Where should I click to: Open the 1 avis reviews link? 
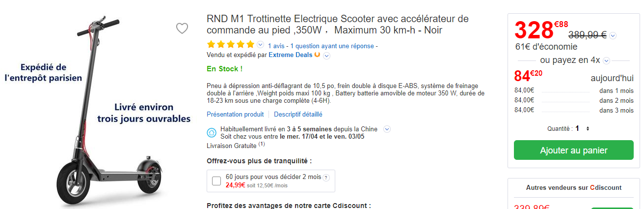click(277, 46)
